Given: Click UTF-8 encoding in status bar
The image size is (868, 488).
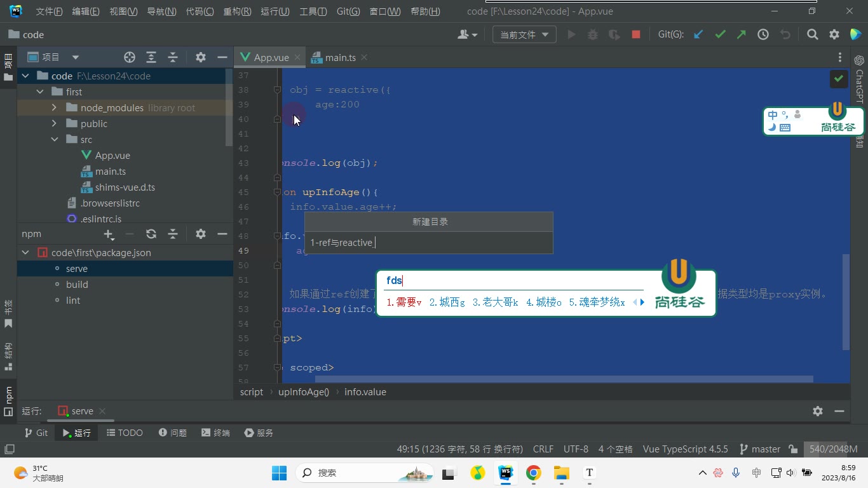Looking at the screenshot, I should (x=576, y=449).
